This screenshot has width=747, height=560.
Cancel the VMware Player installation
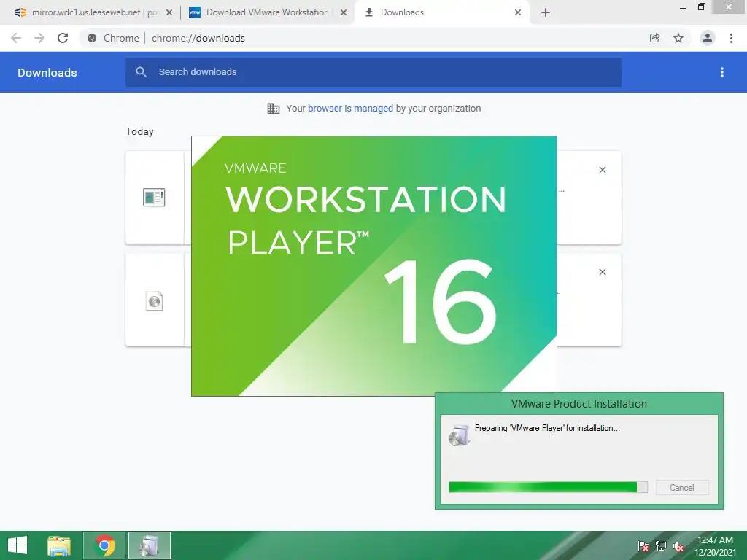point(682,488)
